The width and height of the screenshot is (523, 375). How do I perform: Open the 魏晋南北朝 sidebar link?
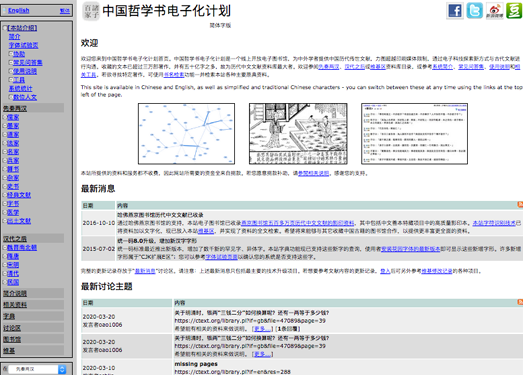[x=22, y=248]
